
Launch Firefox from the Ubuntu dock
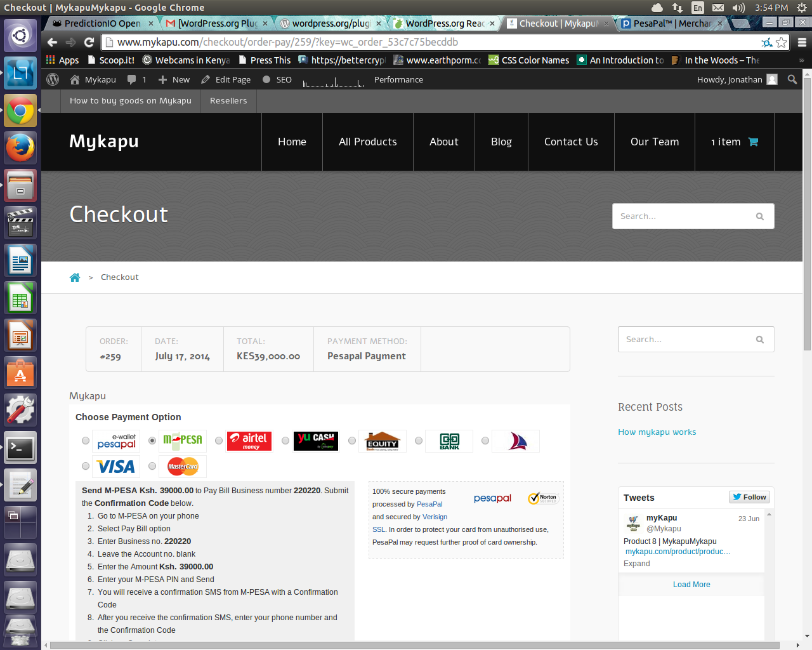click(20, 149)
